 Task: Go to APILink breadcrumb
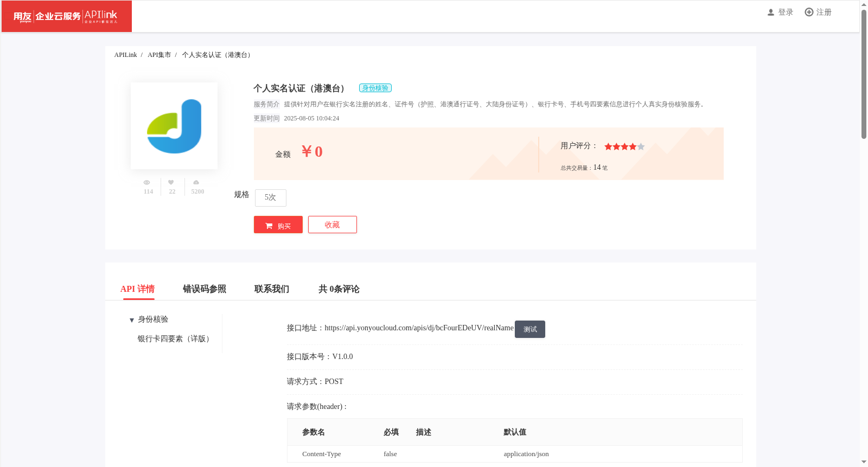[x=125, y=55]
